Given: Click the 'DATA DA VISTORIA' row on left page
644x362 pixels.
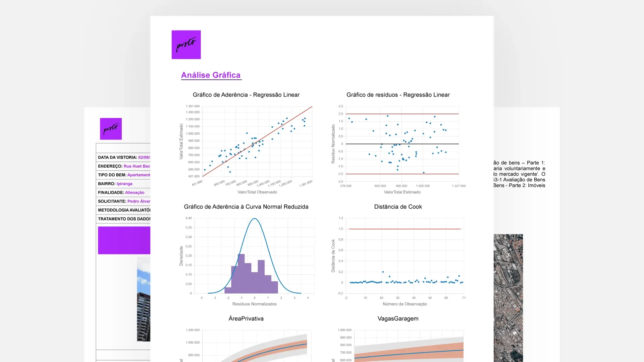Looking at the screenshot, I should (123, 157).
